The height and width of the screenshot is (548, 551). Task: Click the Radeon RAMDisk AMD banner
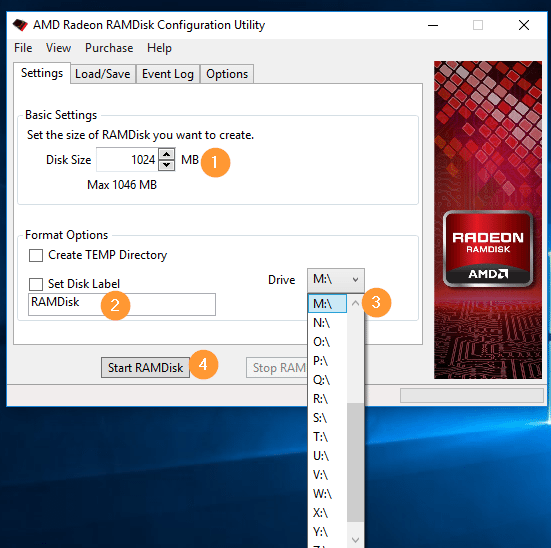[x=488, y=220]
